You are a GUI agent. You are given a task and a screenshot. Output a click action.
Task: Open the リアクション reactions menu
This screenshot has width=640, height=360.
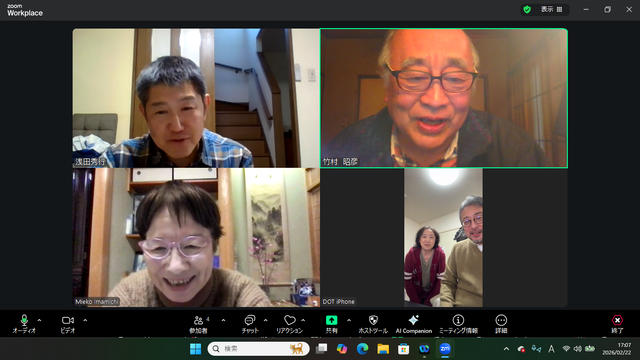pos(289,324)
